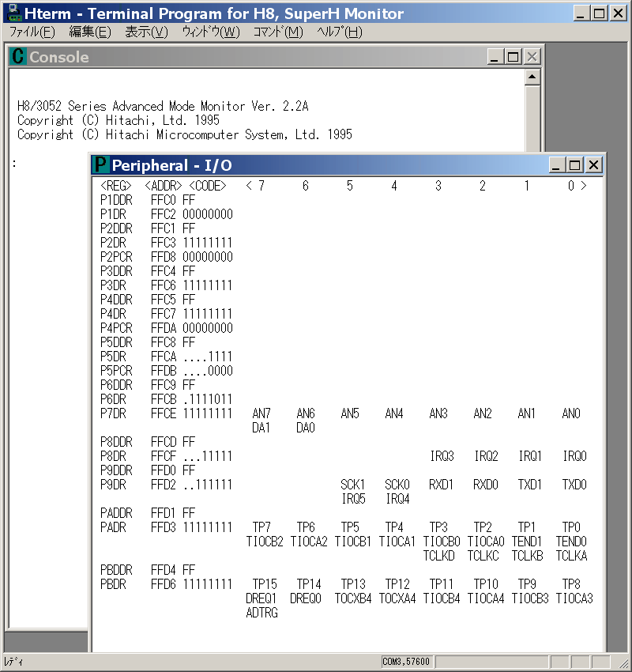Select the P4DR register row
The height and width of the screenshot is (672, 632).
pos(167,314)
